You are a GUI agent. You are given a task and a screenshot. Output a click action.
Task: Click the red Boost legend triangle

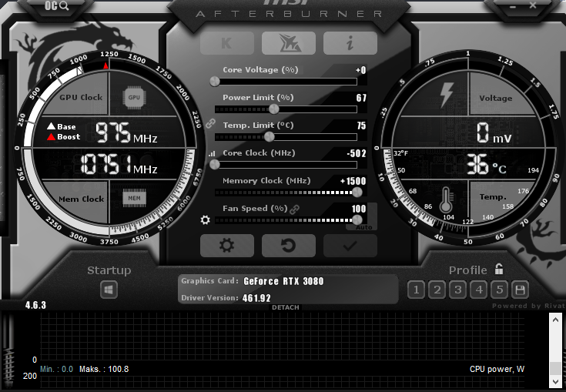(x=52, y=136)
